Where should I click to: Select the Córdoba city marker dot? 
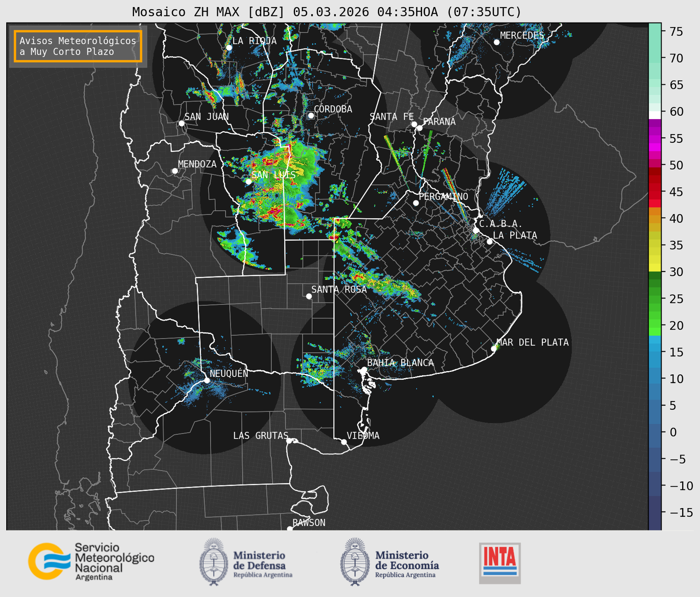(x=311, y=115)
